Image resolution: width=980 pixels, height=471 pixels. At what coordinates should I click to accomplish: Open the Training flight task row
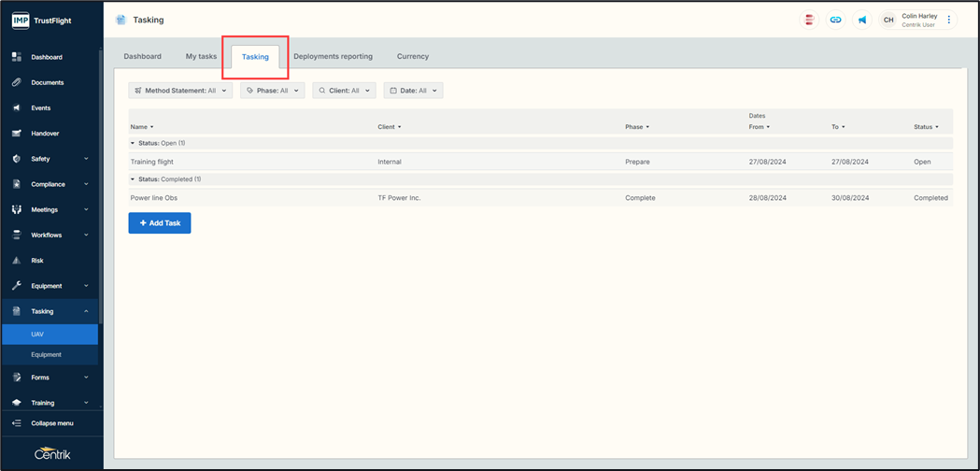pos(152,162)
